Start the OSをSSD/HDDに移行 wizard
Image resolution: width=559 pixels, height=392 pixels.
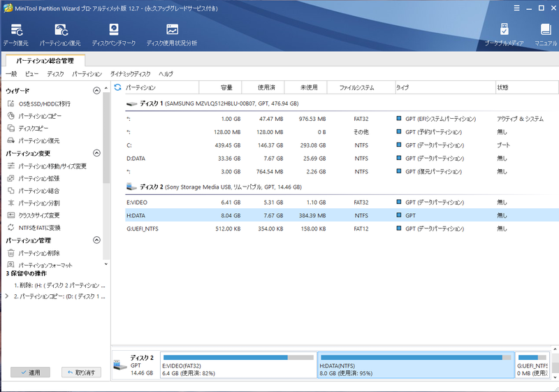pos(44,103)
